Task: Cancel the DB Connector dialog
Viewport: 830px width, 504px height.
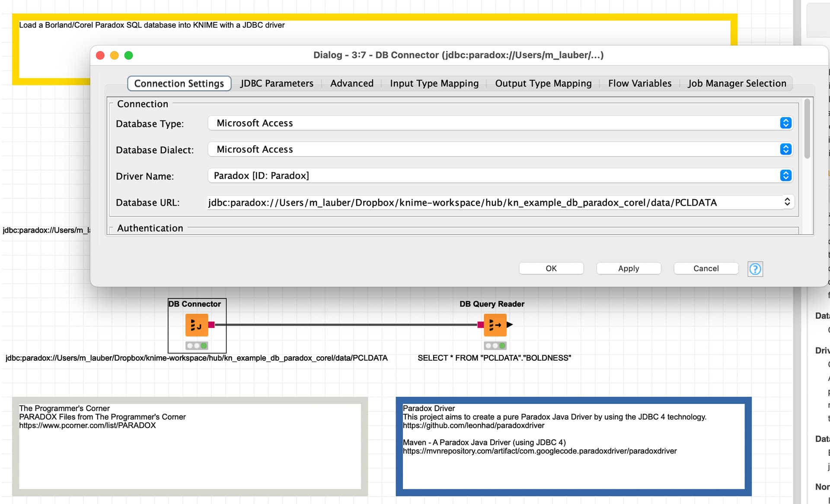Action: pyautogui.click(x=706, y=268)
